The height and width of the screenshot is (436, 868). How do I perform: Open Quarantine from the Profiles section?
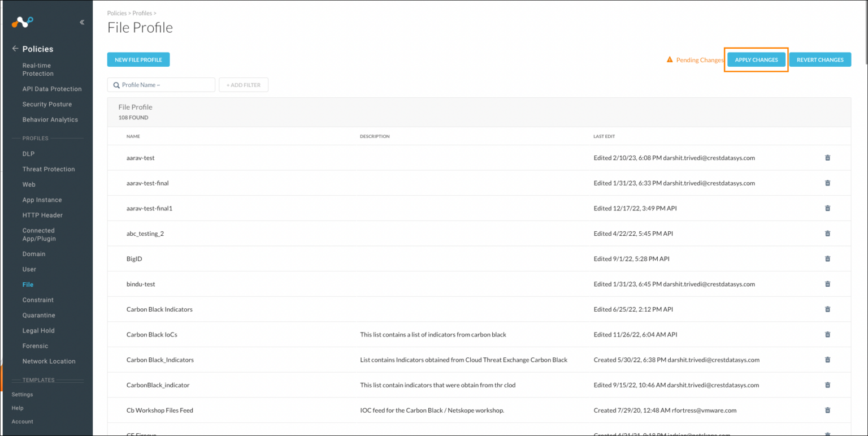(x=38, y=315)
